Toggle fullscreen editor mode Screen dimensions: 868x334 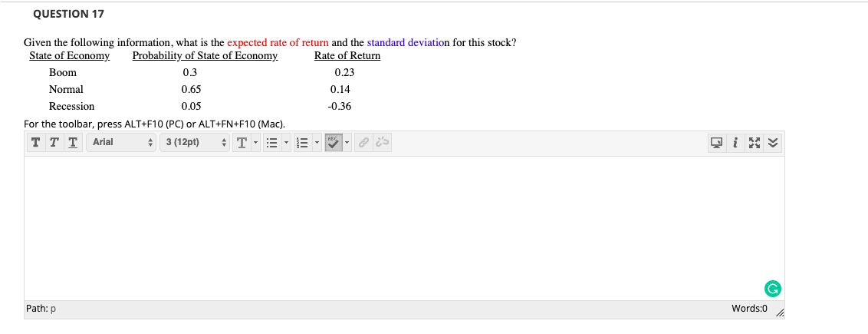(x=754, y=143)
